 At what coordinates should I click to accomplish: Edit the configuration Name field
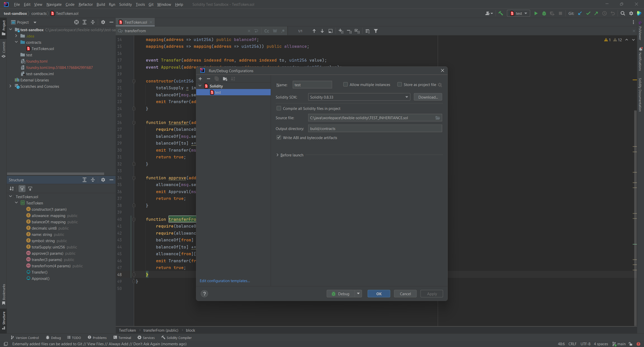point(312,85)
